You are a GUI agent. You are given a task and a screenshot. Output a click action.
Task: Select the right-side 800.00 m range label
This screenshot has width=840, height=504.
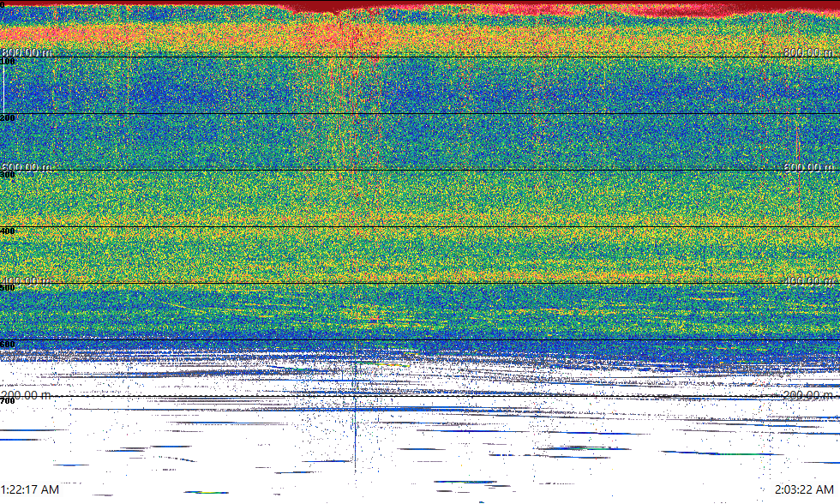click(x=808, y=52)
